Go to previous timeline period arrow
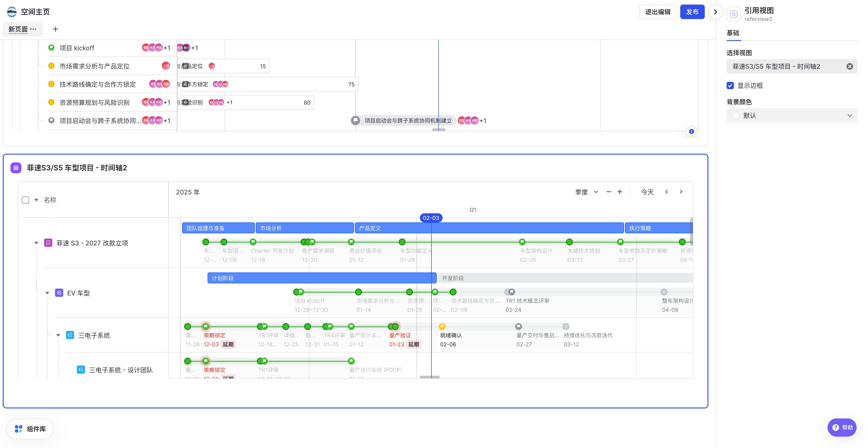The width and height of the screenshot is (868, 448). click(667, 192)
